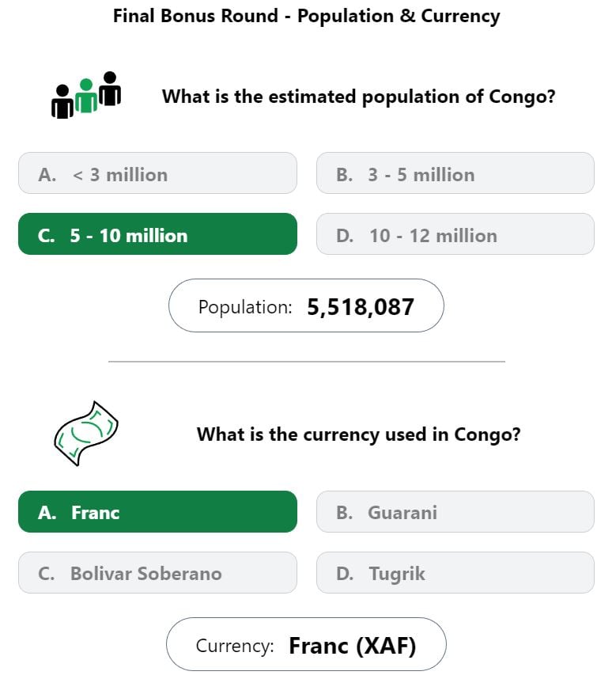Select answer A. < 3 million

157,173
